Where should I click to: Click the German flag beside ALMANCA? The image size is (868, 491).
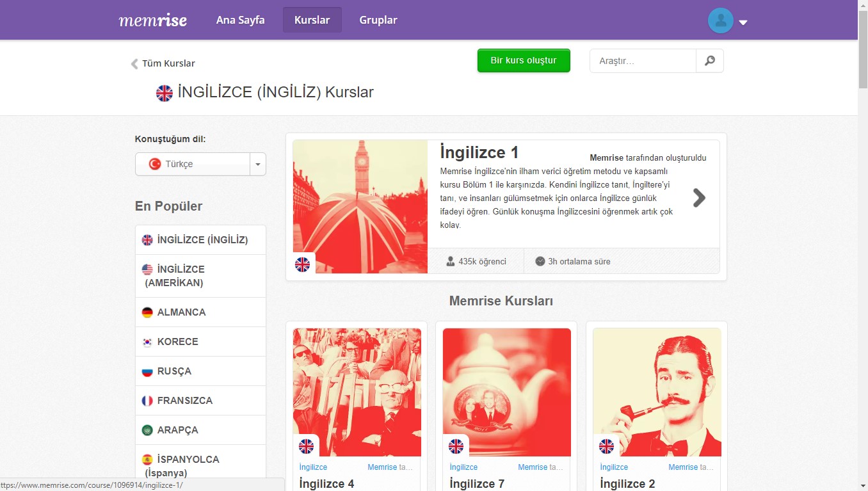[147, 312]
